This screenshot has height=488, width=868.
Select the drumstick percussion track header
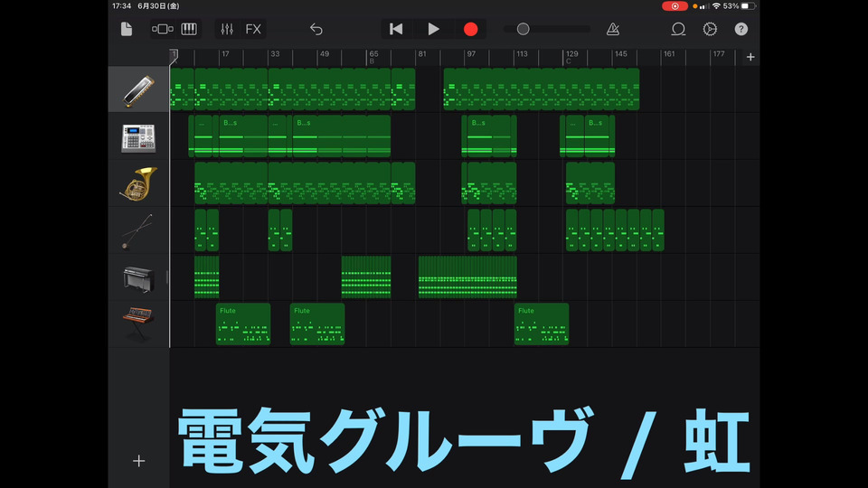tap(138, 230)
